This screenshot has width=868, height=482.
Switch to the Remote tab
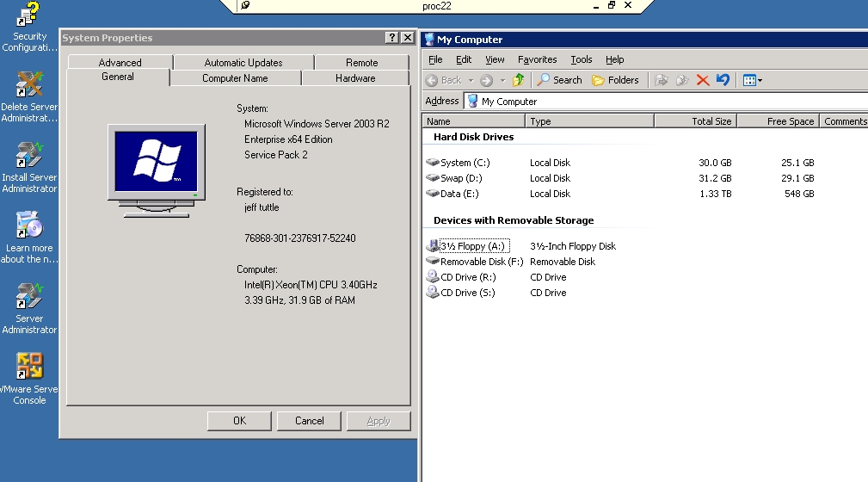(361, 63)
